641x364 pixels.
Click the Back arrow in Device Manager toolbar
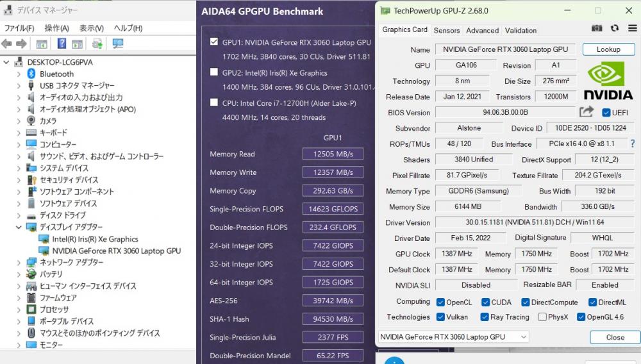coord(6,44)
